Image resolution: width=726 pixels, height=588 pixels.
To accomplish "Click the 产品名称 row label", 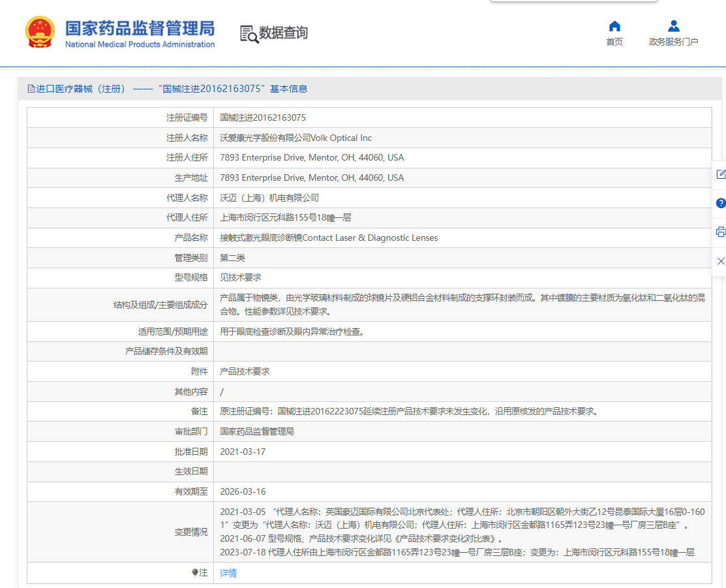I will [191, 238].
